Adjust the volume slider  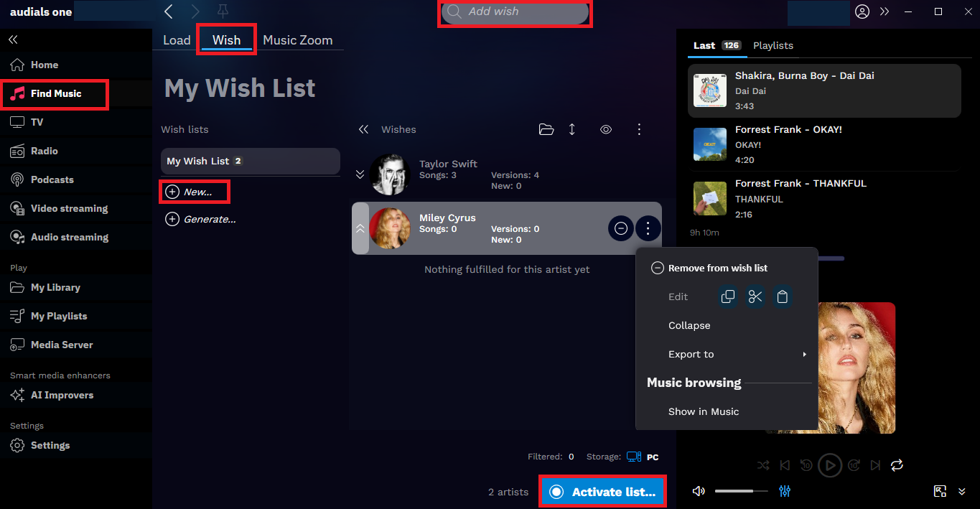tap(742, 491)
